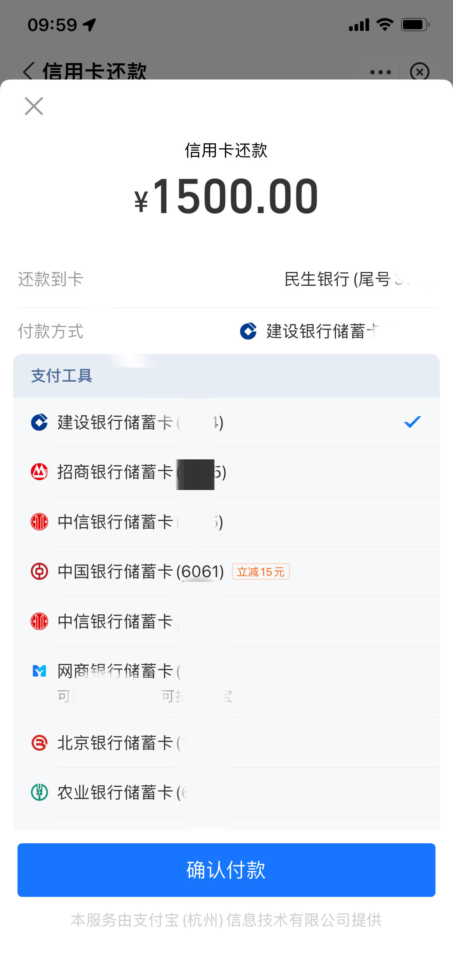
Task: Tap the 招商银行 red logo icon
Action: pos(39,472)
